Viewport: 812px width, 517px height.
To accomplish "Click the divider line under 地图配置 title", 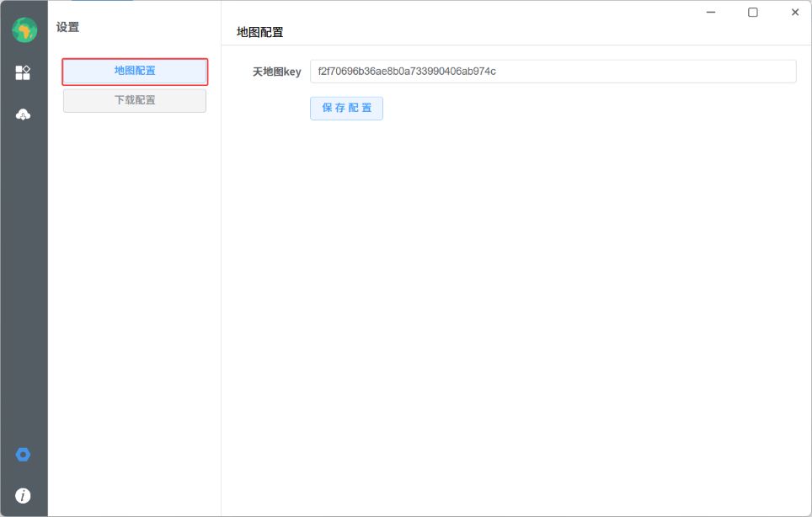I will tap(514, 45).
